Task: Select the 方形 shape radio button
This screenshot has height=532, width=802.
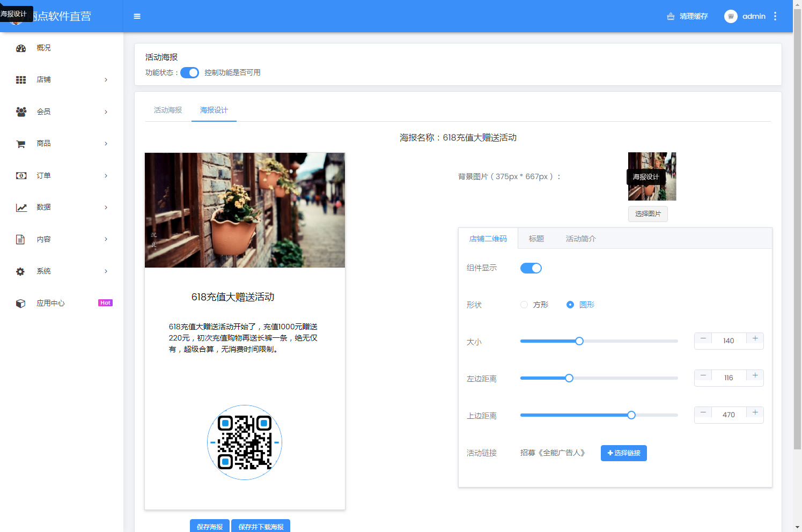Action: [x=524, y=305]
